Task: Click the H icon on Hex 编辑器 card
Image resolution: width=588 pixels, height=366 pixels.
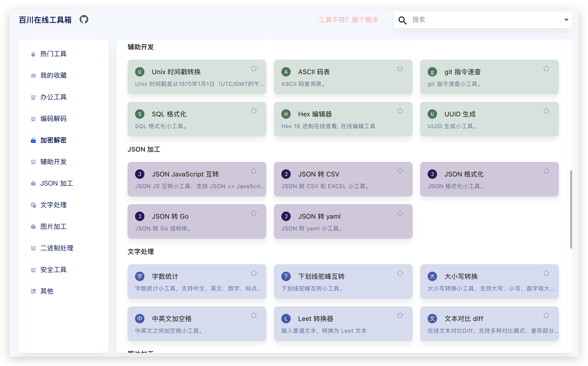Action: 286,114
